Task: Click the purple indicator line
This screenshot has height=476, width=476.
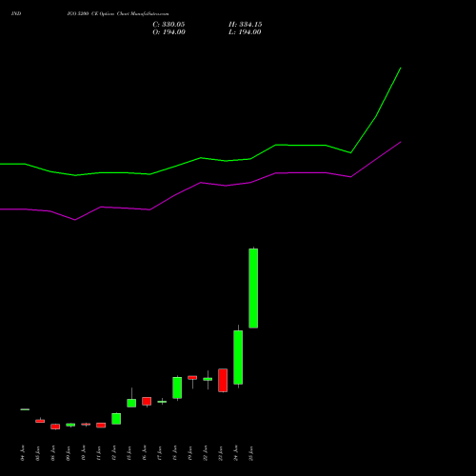Action: [201, 183]
